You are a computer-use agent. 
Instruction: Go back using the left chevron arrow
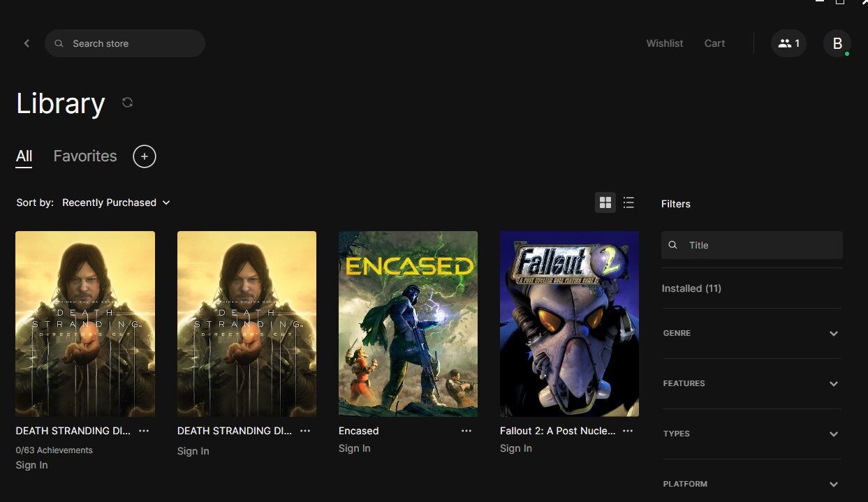(27, 43)
